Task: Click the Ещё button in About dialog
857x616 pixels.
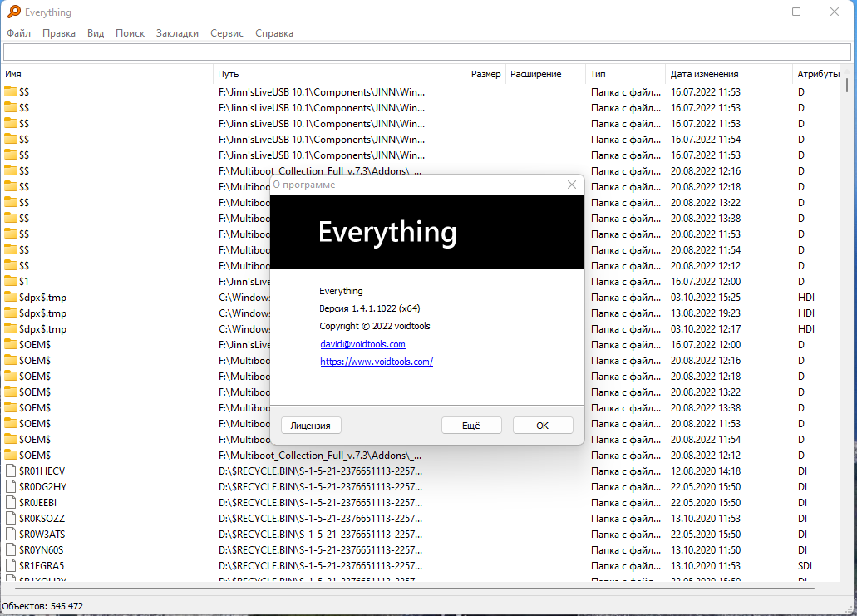Action: (x=471, y=426)
